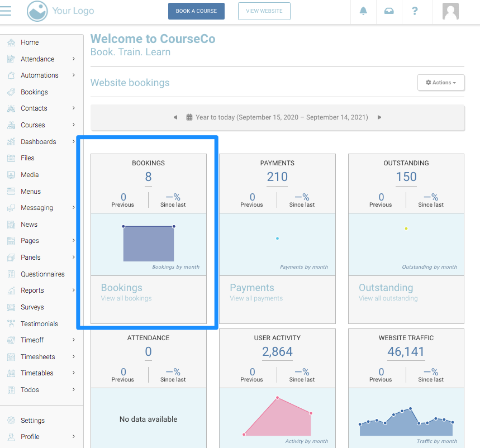
Task: Select Testimonials from the sidebar
Action: pos(39,324)
